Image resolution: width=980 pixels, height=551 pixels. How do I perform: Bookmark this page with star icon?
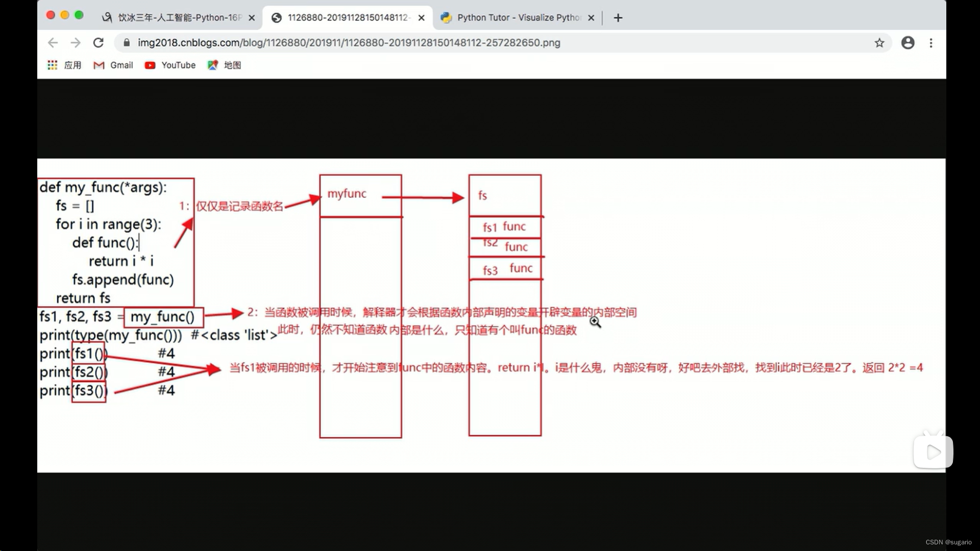point(879,43)
